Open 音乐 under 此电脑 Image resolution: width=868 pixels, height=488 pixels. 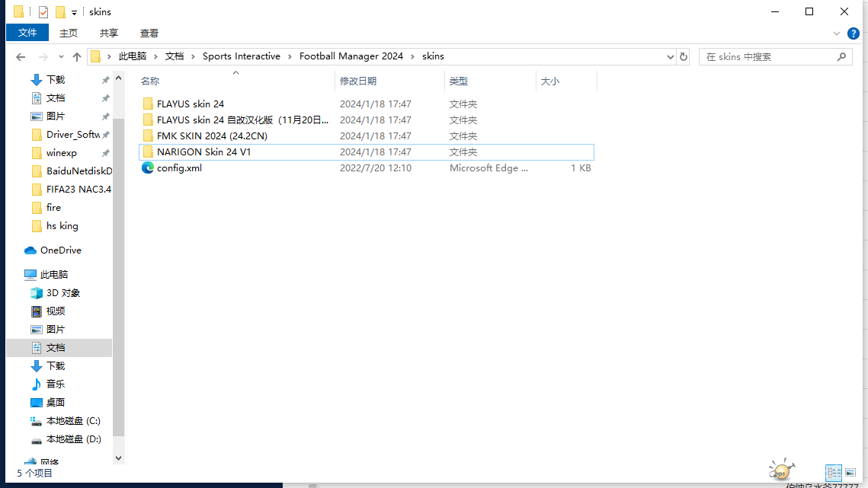[x=56, y=384]
